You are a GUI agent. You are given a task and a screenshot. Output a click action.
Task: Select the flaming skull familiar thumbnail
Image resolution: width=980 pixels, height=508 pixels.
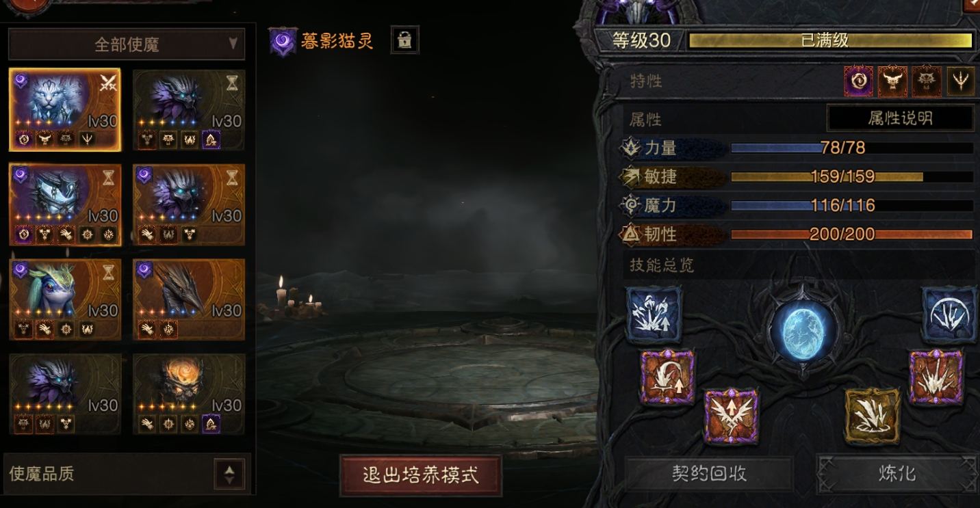[189, 395]
